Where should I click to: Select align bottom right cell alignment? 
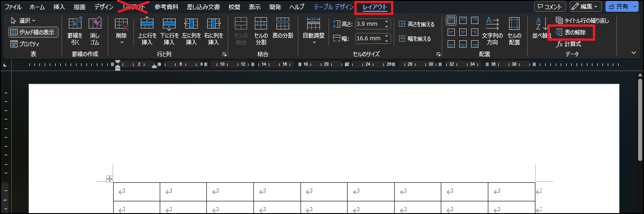[x=474, y=44]
